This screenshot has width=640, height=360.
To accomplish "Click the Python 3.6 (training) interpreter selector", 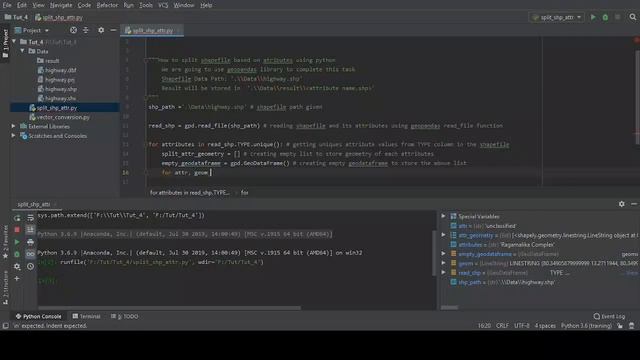I will point(586,326).
